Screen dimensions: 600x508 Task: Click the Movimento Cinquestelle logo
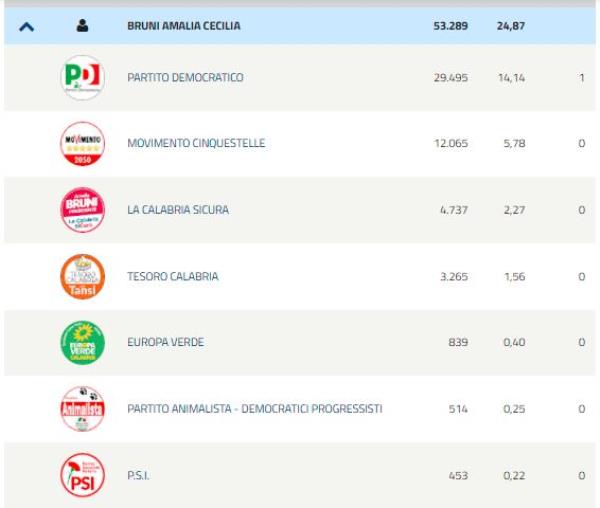[x=82, y=144]
